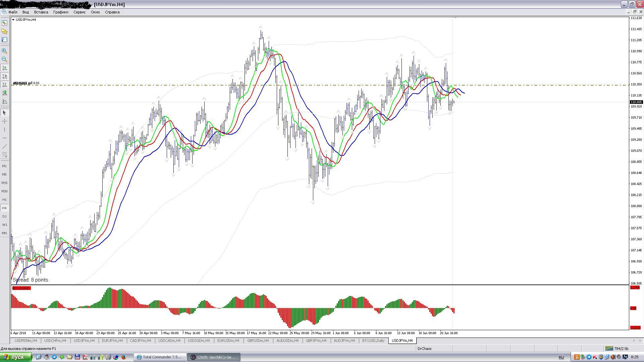This screenshot has height=362, width=644.
Task: Switch to EURJPYm,H4 chart tab
Action: [112, 341]
